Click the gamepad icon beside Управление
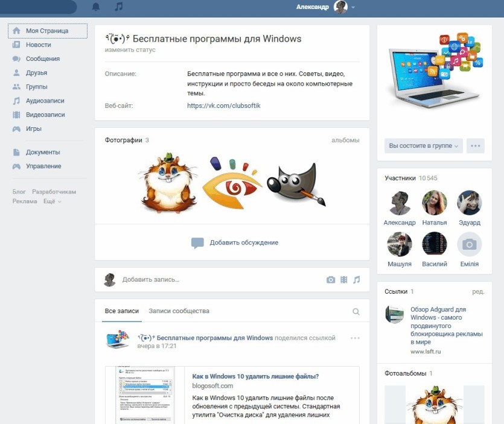The height and width of the screenshot is (424, 504). coord(16,166)
